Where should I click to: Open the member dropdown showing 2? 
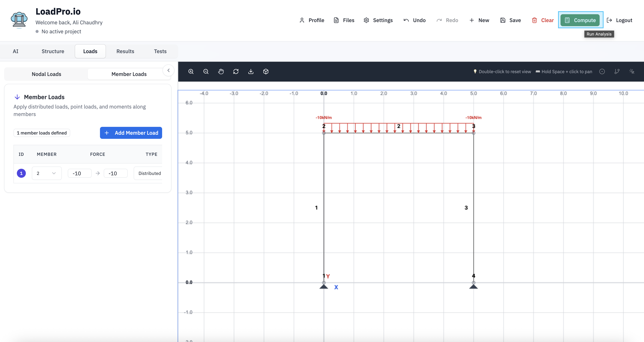coord(46,173)
